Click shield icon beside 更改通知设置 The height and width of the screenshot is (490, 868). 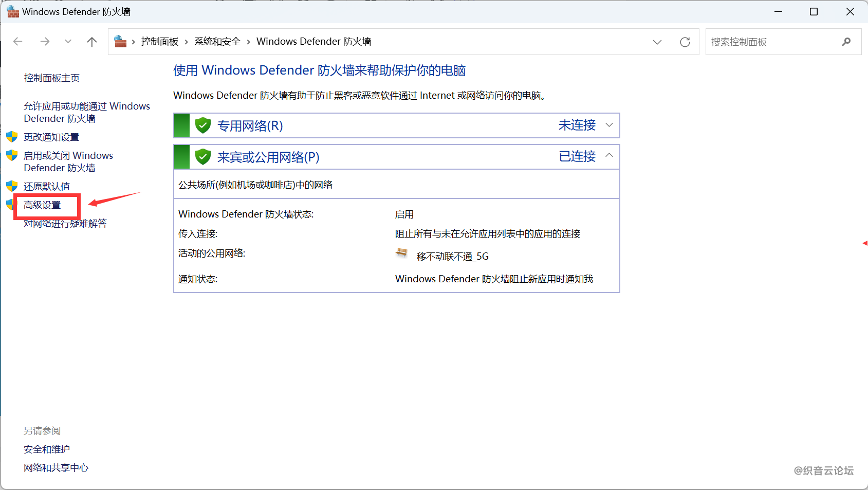[12, 137]
